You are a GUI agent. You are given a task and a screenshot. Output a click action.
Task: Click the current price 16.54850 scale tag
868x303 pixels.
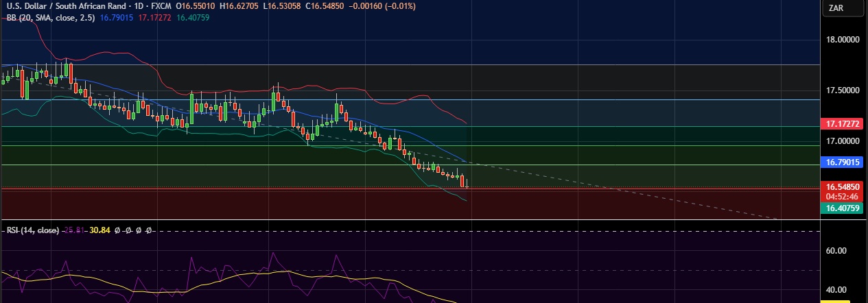click(843, 186)
